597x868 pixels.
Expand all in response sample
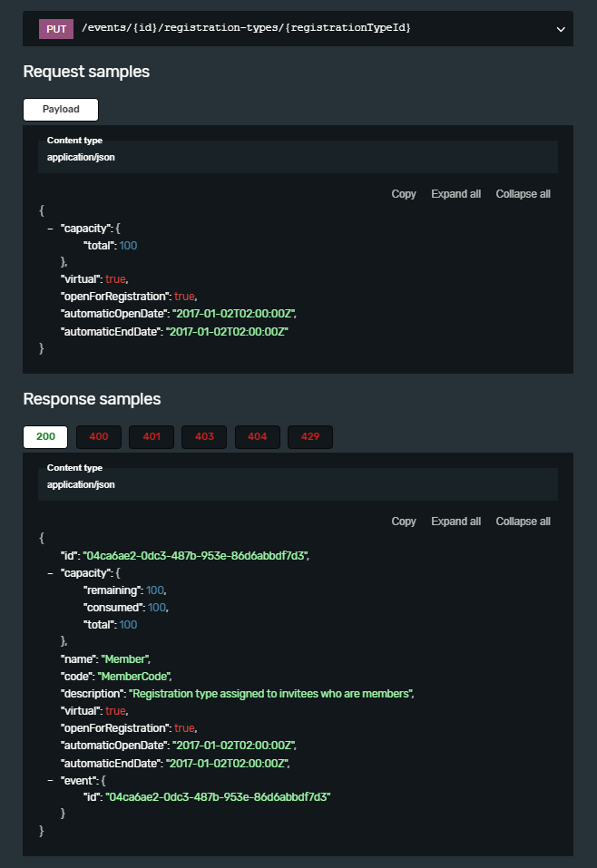tap(455, 521)
